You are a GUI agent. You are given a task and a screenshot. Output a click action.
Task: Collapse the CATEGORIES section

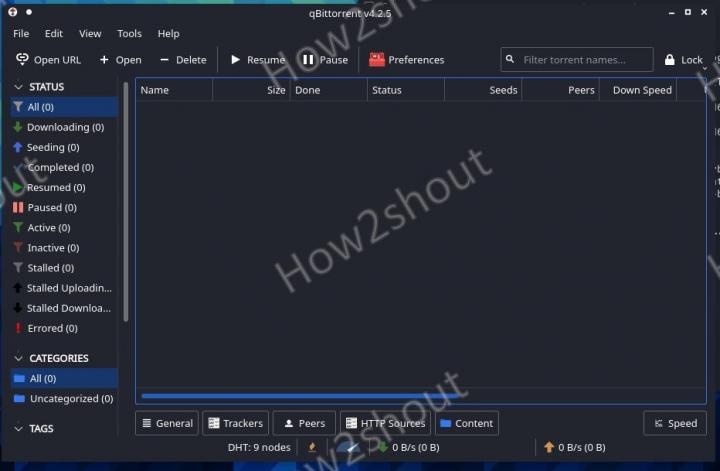click(x=18, y=358)
